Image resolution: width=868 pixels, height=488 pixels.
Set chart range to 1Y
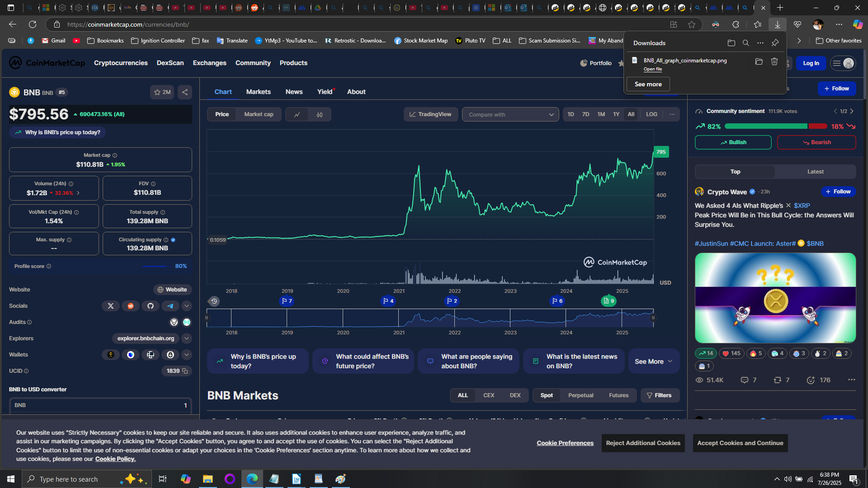pos(616,114)
